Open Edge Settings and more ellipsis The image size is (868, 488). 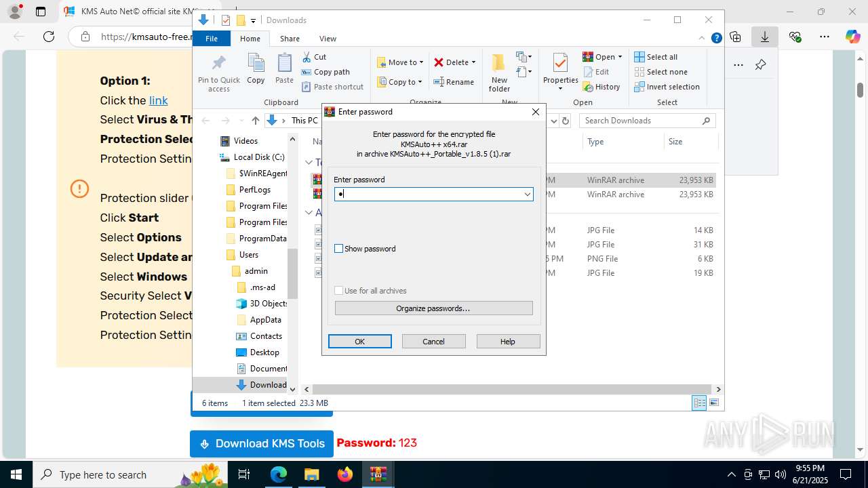coord(825,37)
